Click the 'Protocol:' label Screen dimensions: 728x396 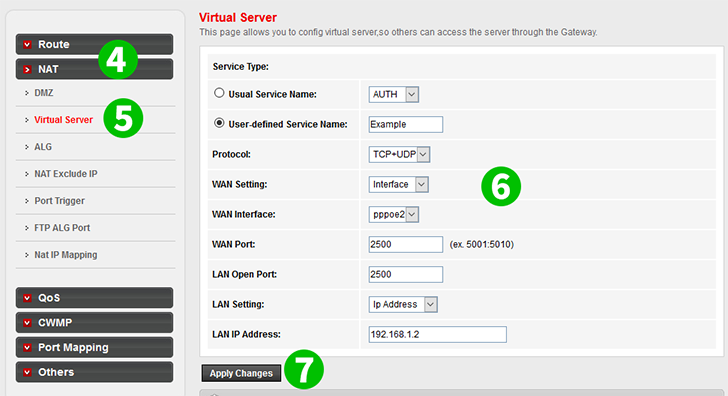point(231,154)
